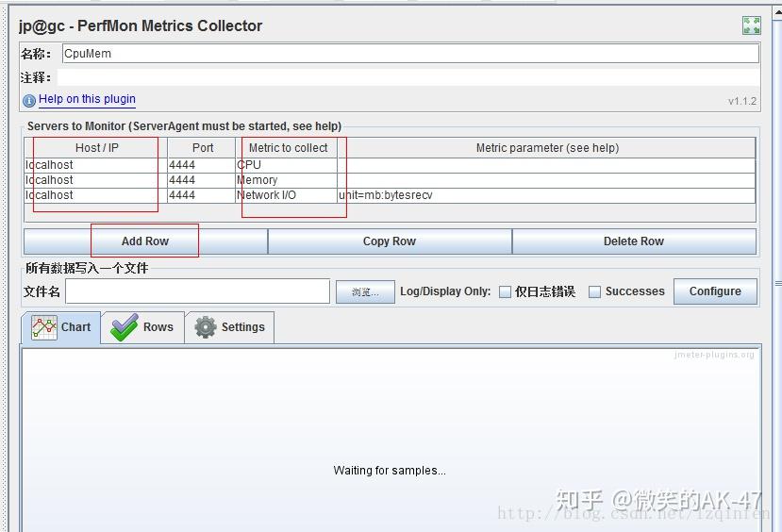Click the Copy Row button
The width and height of the screenshot is (782, 532).
390,241
